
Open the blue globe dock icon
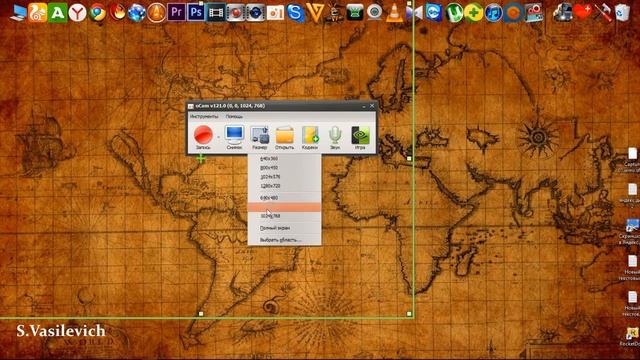pos(137,13)
